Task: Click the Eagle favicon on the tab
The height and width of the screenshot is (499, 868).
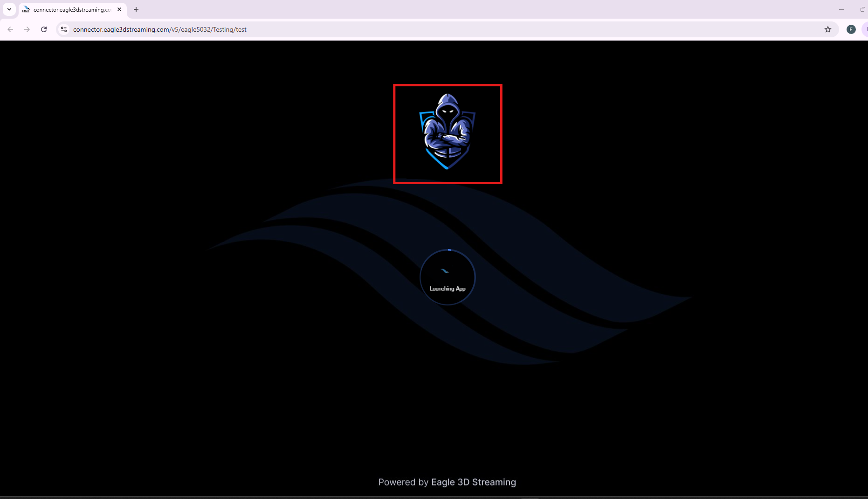Action: (26, 10)
